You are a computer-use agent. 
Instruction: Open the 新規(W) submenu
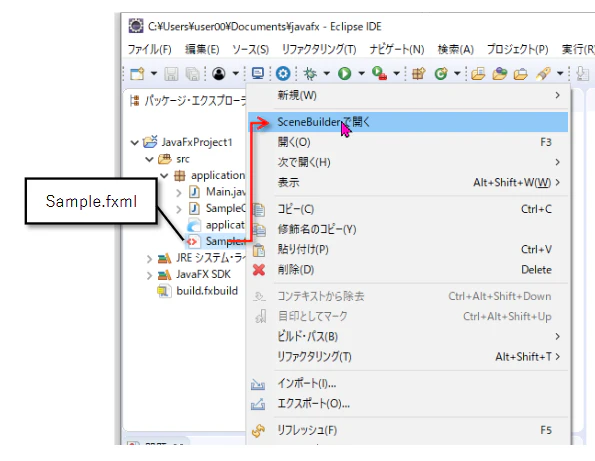point(408,95)
